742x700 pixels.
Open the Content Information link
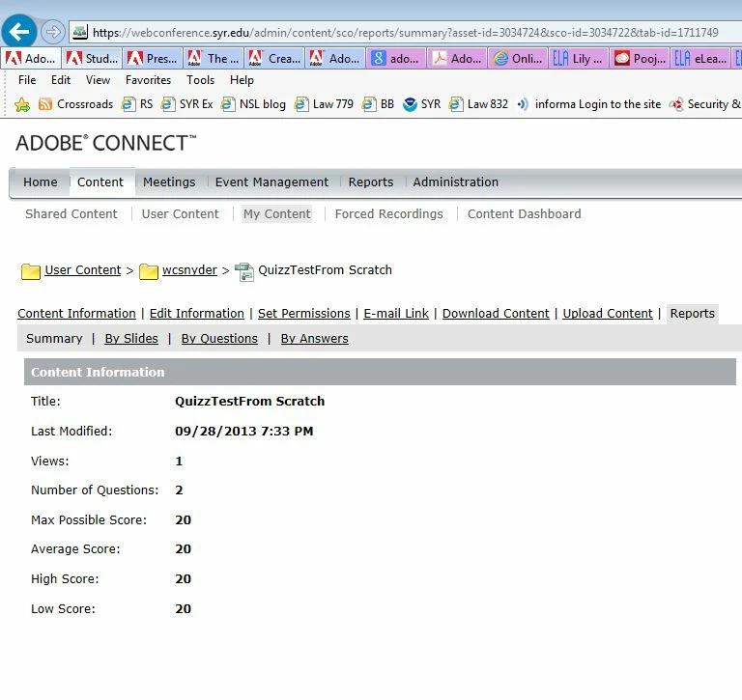click(x=76, y=313)
